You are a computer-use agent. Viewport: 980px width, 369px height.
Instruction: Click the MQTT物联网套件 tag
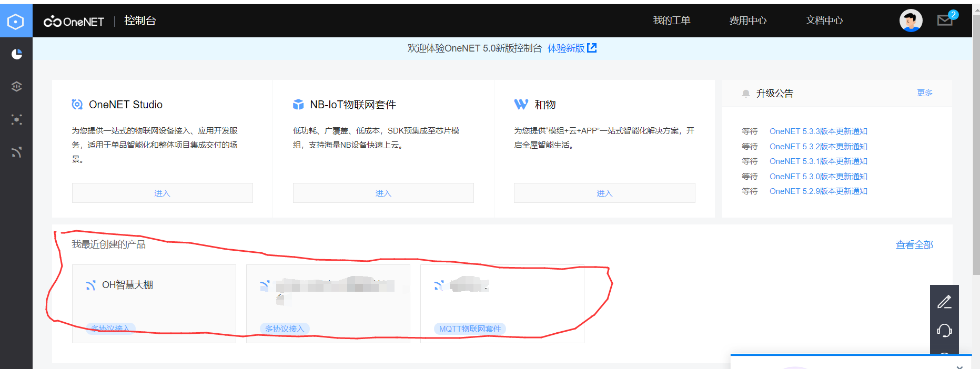tap(470, 329)
